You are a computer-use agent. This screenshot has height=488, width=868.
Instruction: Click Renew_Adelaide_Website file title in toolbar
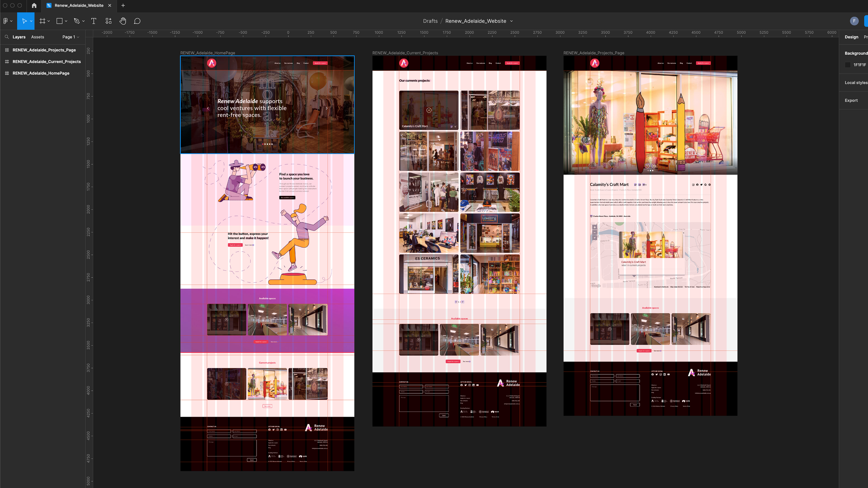click(x=475, y=21)
